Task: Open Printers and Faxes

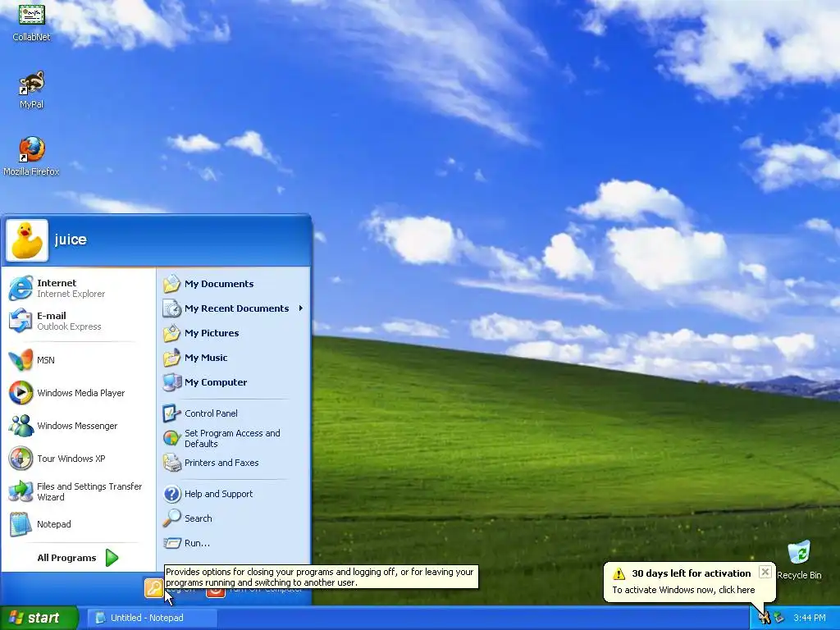Action: coord(234,463)
